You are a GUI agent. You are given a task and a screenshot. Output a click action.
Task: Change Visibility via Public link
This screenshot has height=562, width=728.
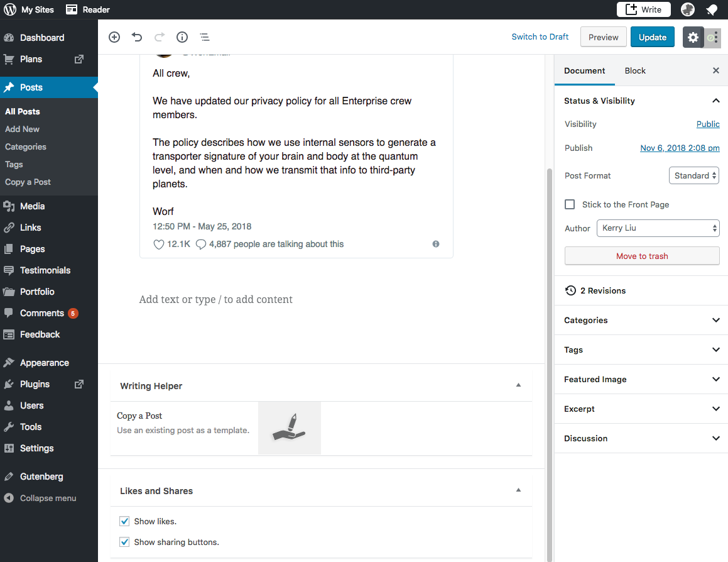707,124
